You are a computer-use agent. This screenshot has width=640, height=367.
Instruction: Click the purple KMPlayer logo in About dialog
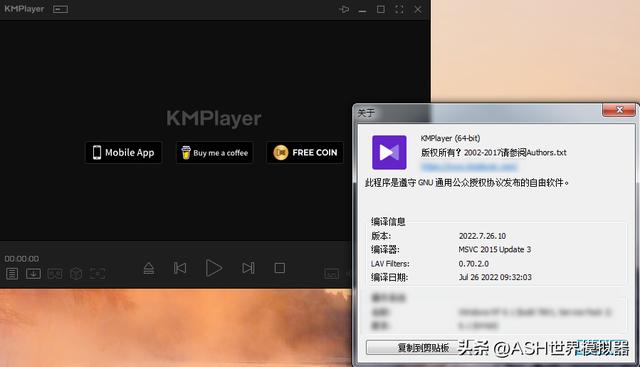[389, 152]
